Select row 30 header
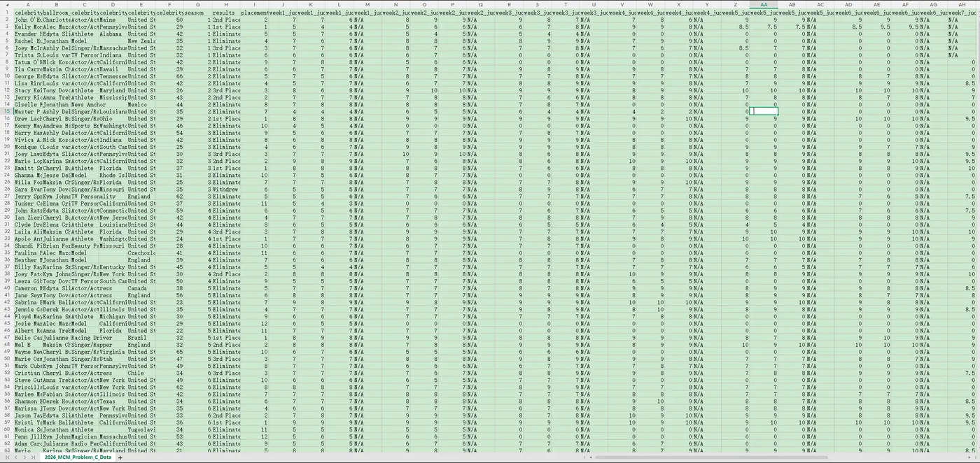This screenshot has height=463, width=980. (x=7, y=218)
